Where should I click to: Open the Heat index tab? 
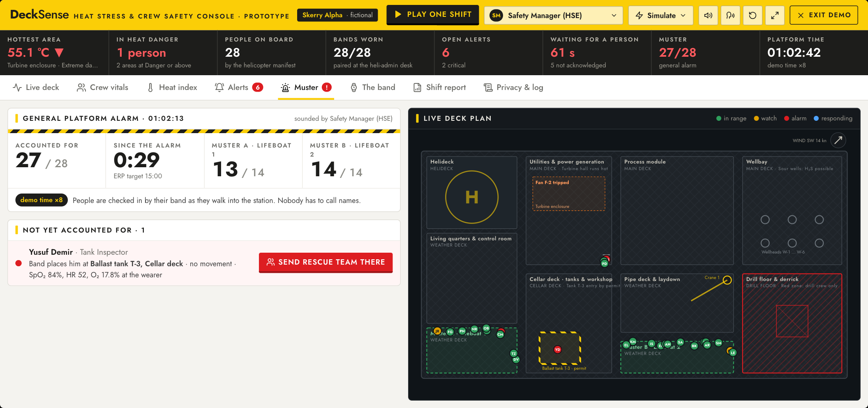pos(172,87)
